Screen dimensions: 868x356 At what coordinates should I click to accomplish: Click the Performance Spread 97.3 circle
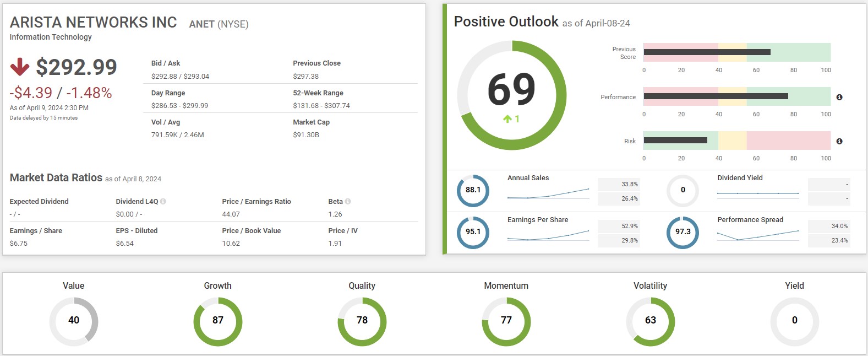point(683,233)
